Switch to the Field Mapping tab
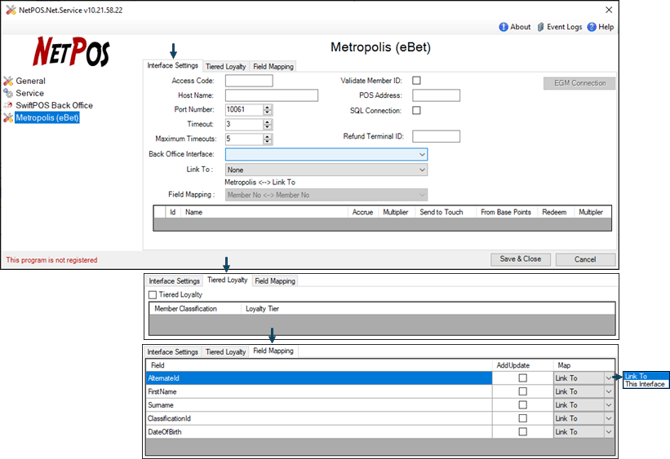670x459 pixels. [x=273, y=67]
